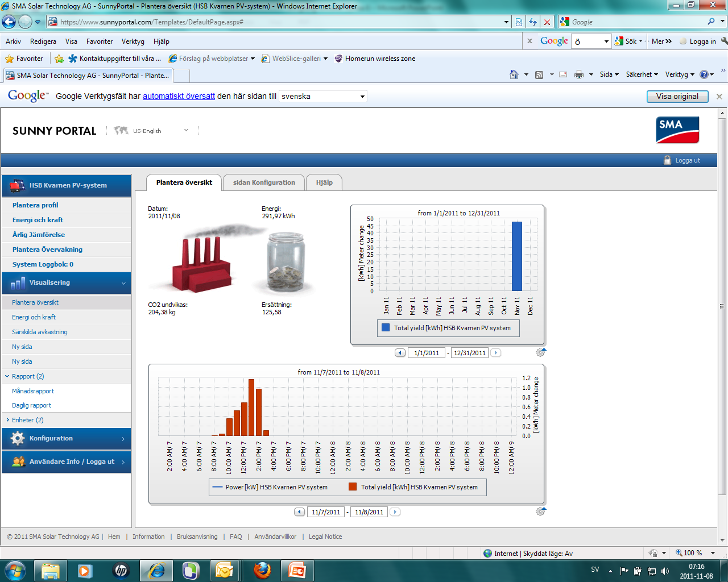Click the Visa original button
Viewport: 728px width, 582px height.
[677, 96]
